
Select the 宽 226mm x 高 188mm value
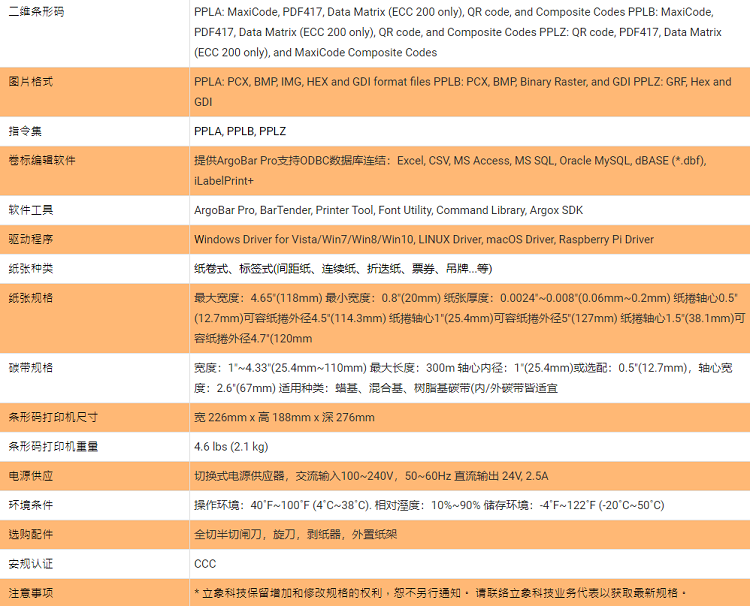(284, 417)
